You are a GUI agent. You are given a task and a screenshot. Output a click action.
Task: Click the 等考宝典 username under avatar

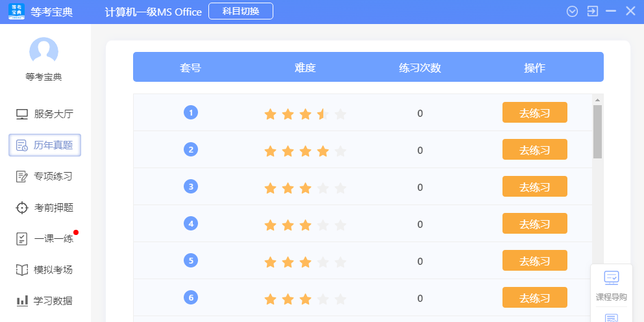(x=43, y=77)
